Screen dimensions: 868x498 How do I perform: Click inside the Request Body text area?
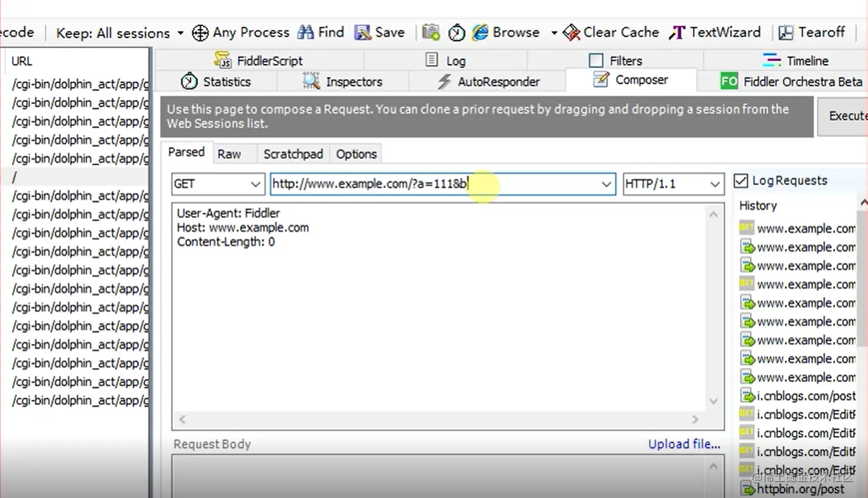click(x=437, y=476)
